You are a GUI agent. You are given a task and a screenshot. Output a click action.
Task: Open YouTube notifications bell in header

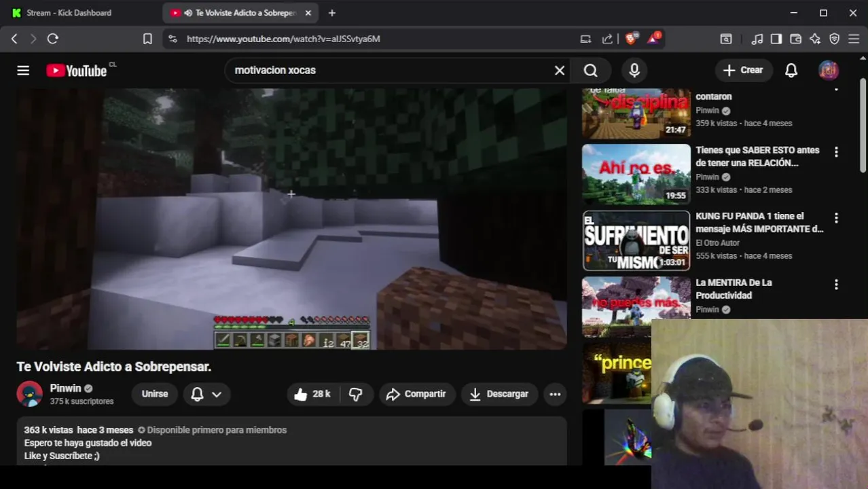coord(791,70)
